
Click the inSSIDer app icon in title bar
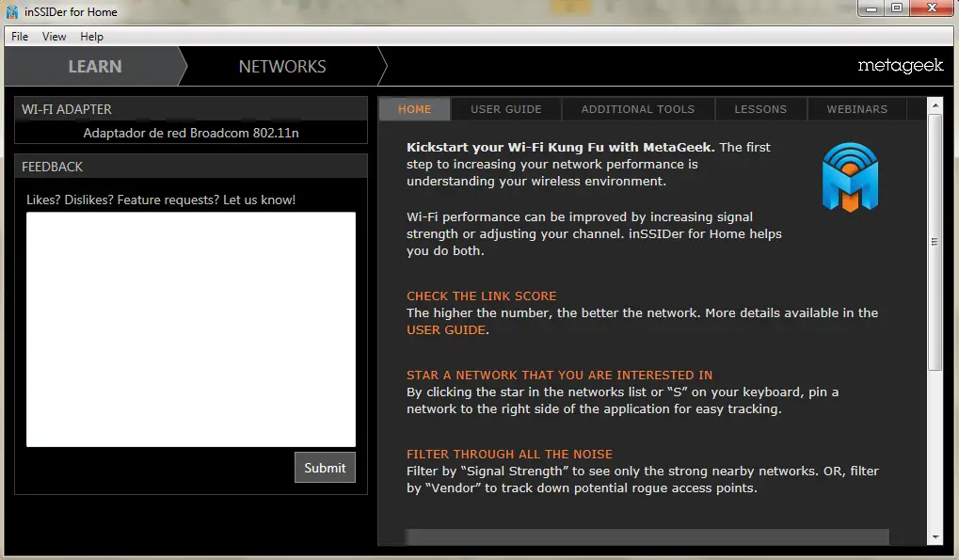(x=11, y=11)
